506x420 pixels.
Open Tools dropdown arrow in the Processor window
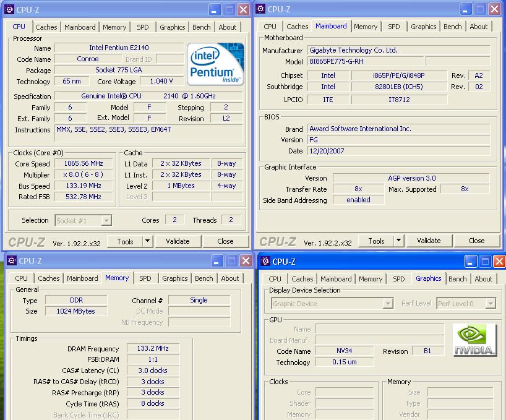coord(147,241)
